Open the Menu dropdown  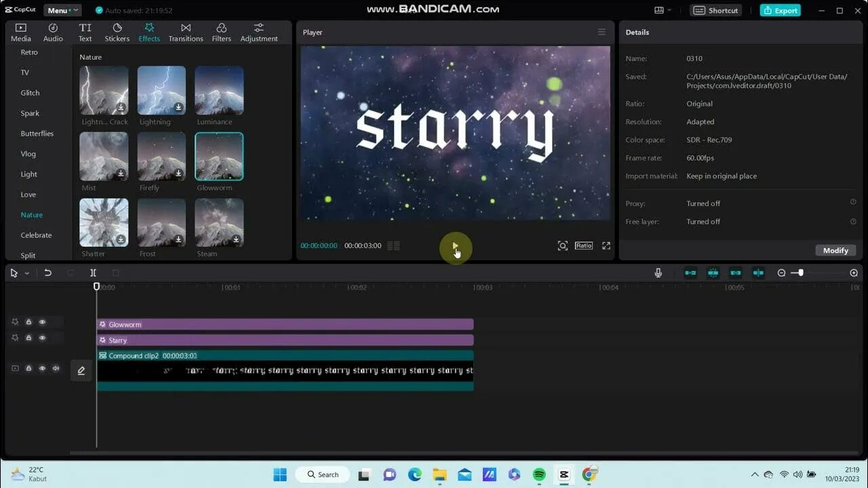pos(62,10)
